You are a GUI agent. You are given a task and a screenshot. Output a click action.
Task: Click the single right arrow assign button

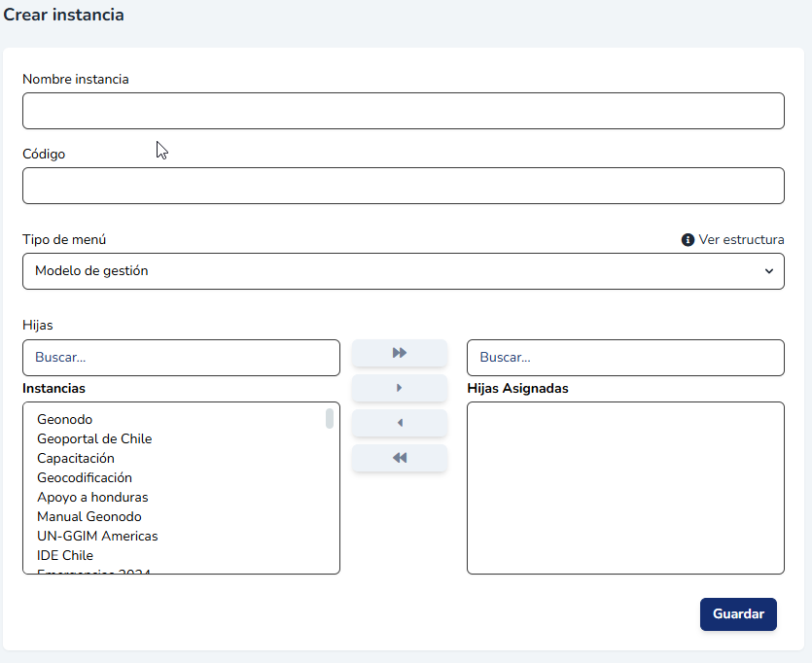(400, 388)
